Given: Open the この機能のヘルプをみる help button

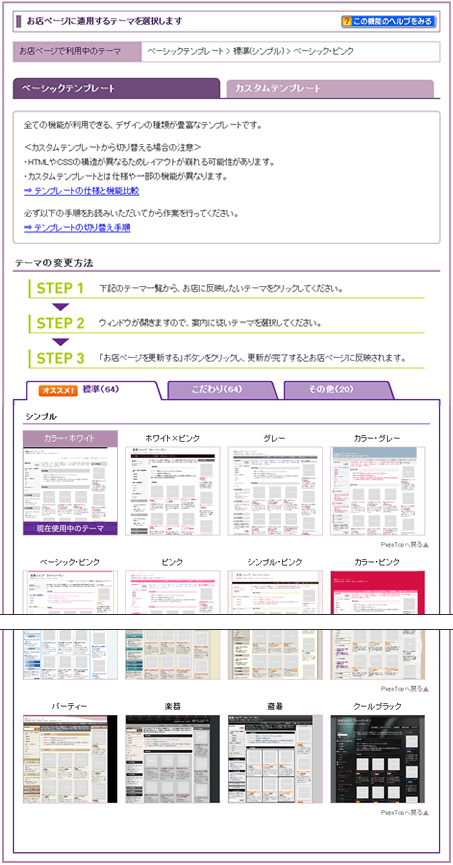Looking at the screenshot, I should 388,22.
